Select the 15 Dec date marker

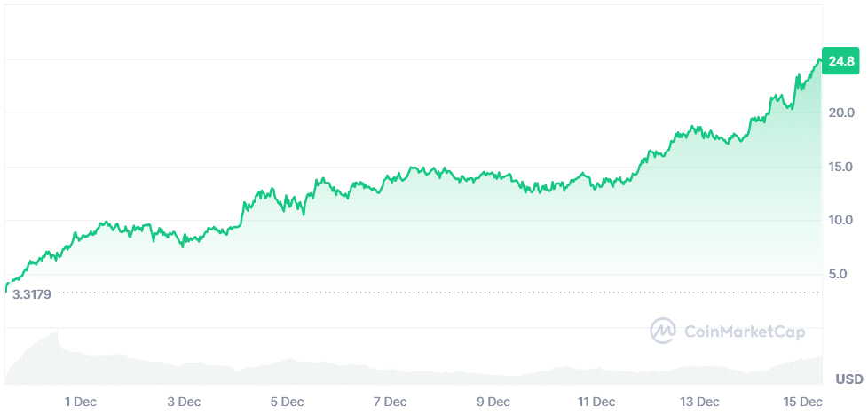(x=803, y=402)
